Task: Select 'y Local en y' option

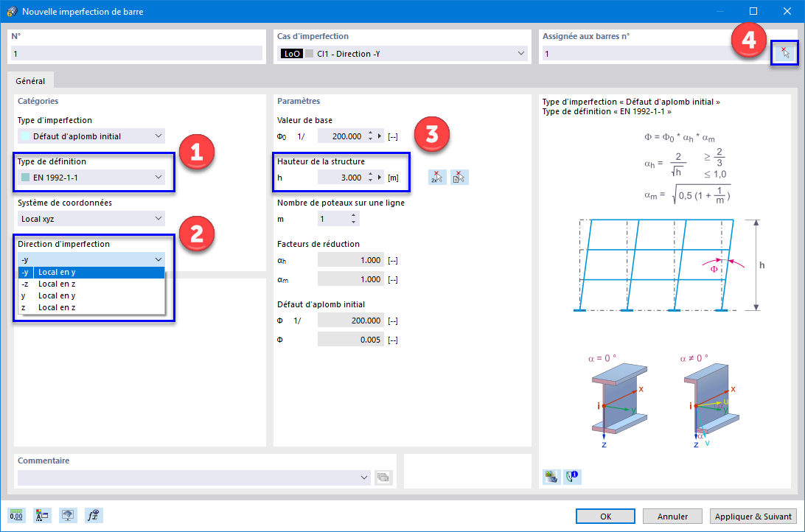Action: tap(91, 295)
